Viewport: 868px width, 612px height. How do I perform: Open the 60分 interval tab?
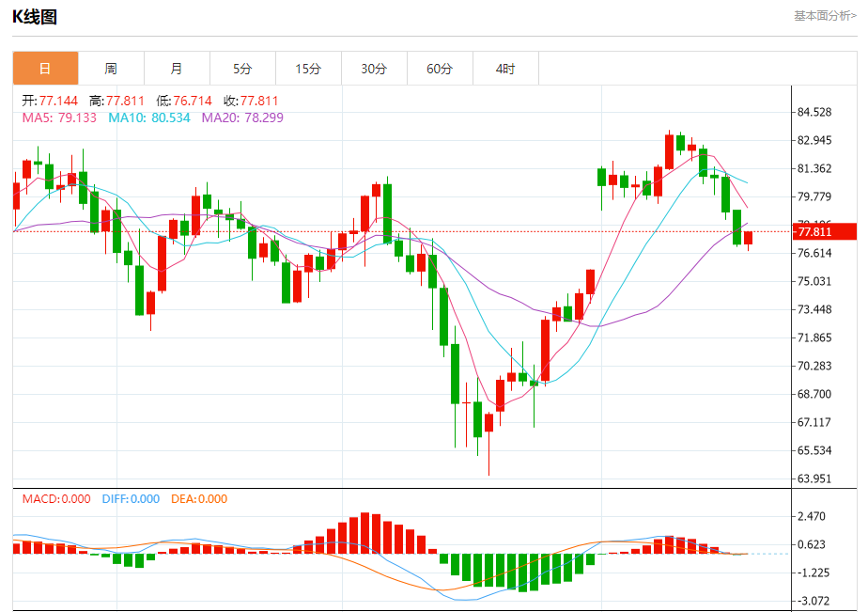pos(440,68)
